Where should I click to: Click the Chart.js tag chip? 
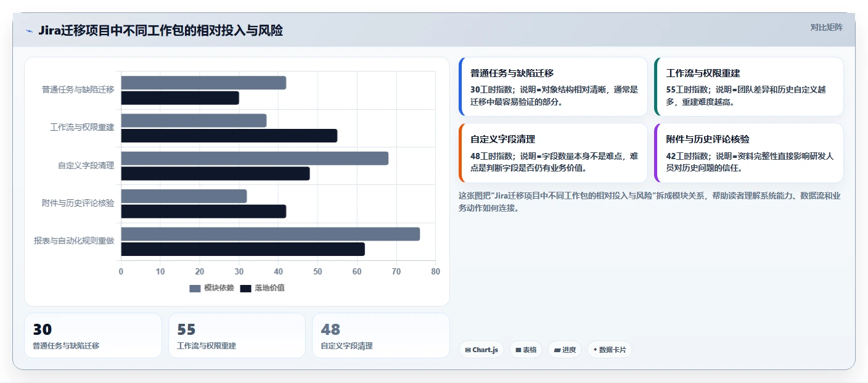pyautogui.click(x=481, y=350)
